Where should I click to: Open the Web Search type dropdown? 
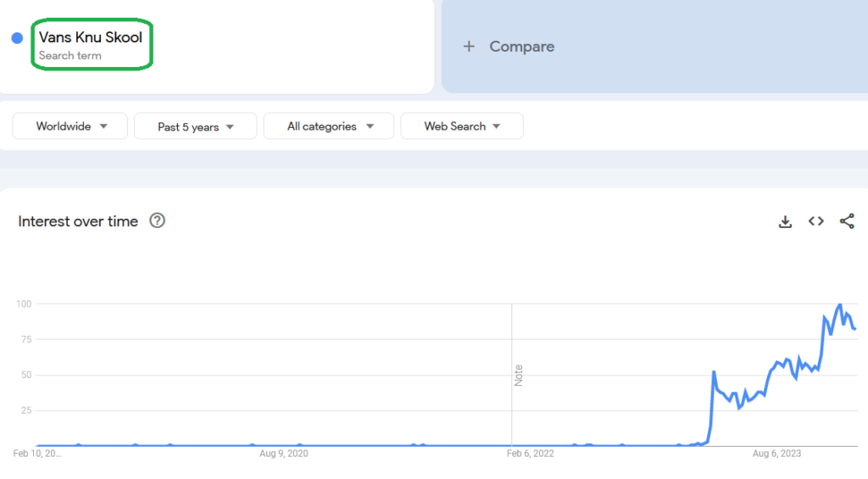462,126
